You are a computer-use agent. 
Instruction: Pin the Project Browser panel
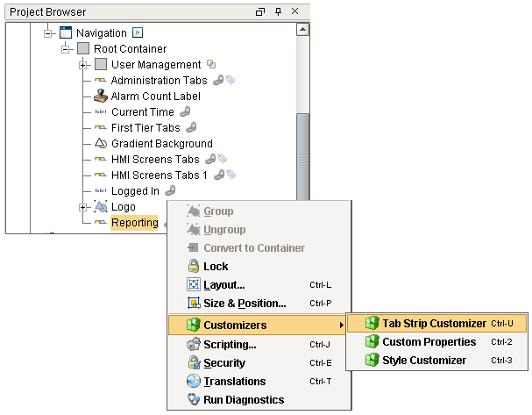tap(278, 12)
